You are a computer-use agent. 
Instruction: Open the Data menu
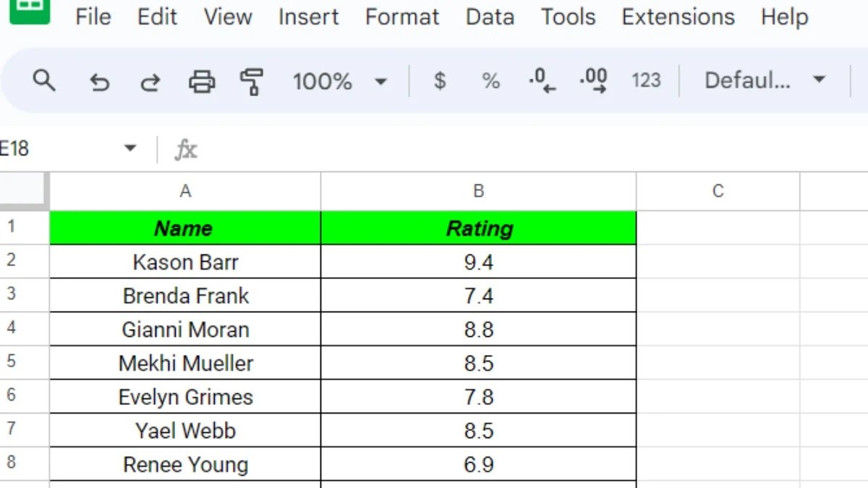[x=490, y=17]
